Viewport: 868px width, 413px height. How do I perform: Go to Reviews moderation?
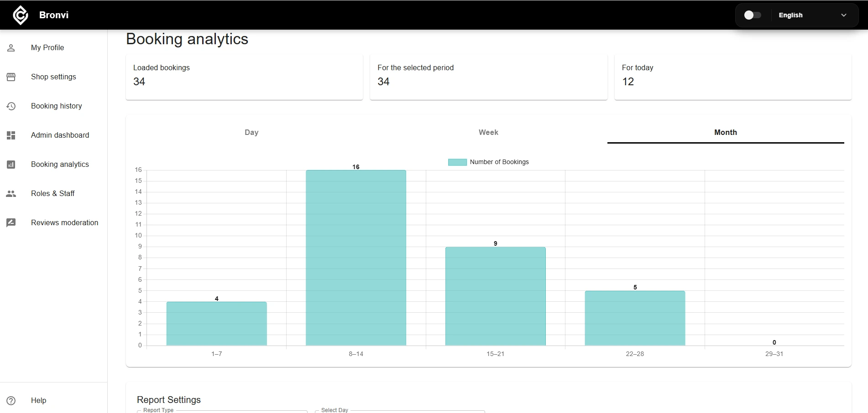(64, 222)
